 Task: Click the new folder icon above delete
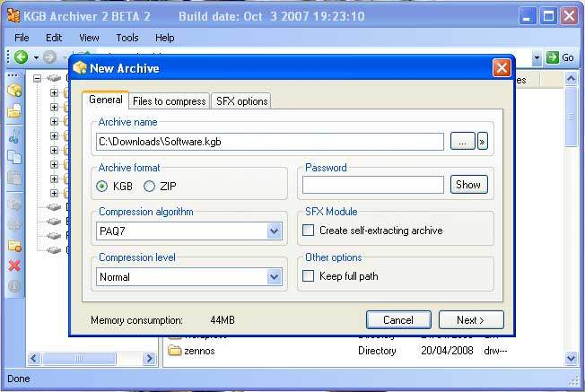[x=14, y=245]
